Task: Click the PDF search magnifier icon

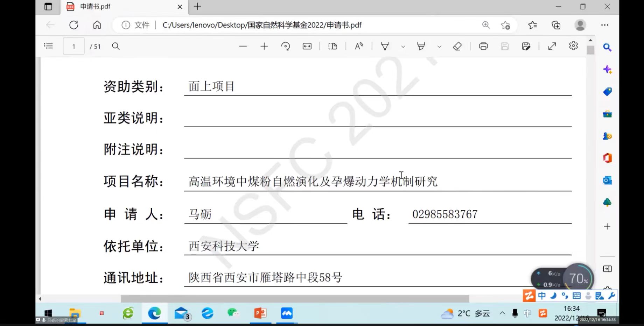Action: coord(116,46)
